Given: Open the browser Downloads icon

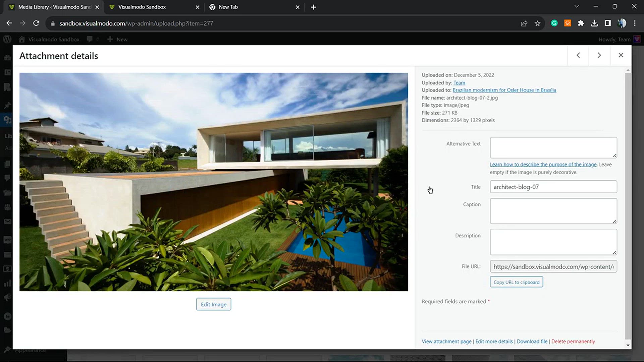Looking at the screenshot, I should (x=594, y=23).
